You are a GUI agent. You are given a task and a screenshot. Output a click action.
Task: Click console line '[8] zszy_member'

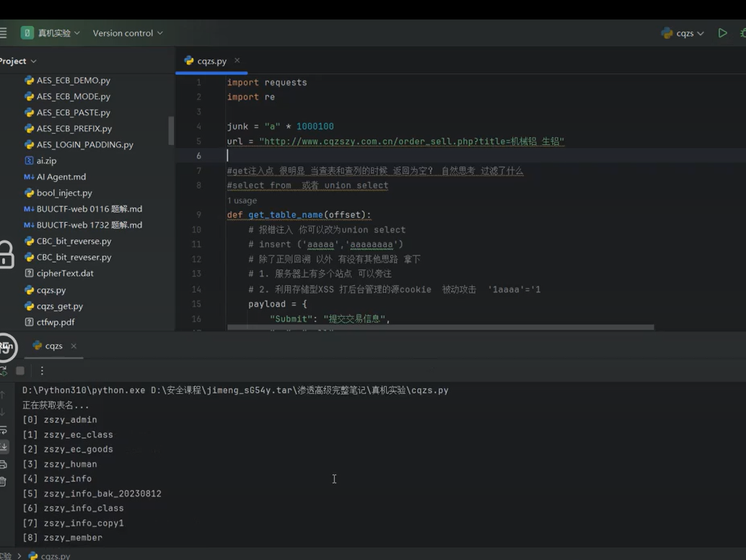(62, 538)
